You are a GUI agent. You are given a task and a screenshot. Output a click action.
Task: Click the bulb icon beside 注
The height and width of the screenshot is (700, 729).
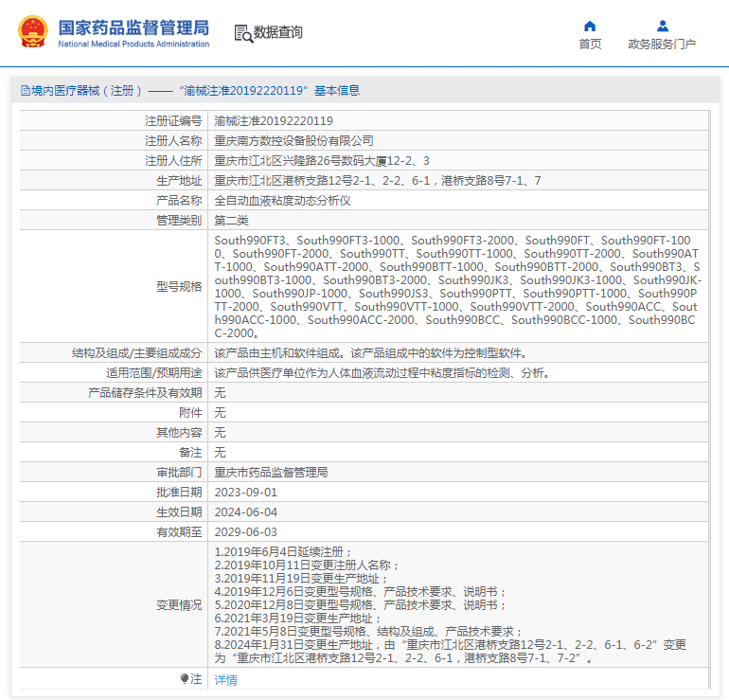point(185,678)
